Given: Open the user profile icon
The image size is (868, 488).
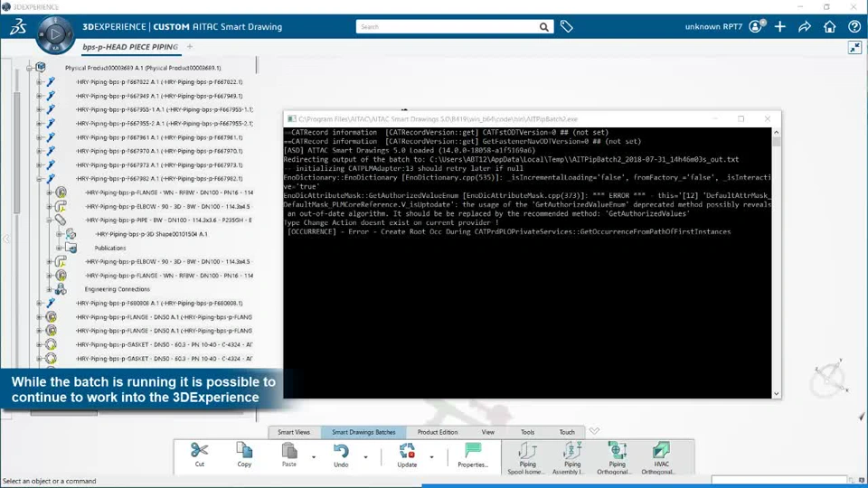Looking at the screenshot, I should pos(757,26).
